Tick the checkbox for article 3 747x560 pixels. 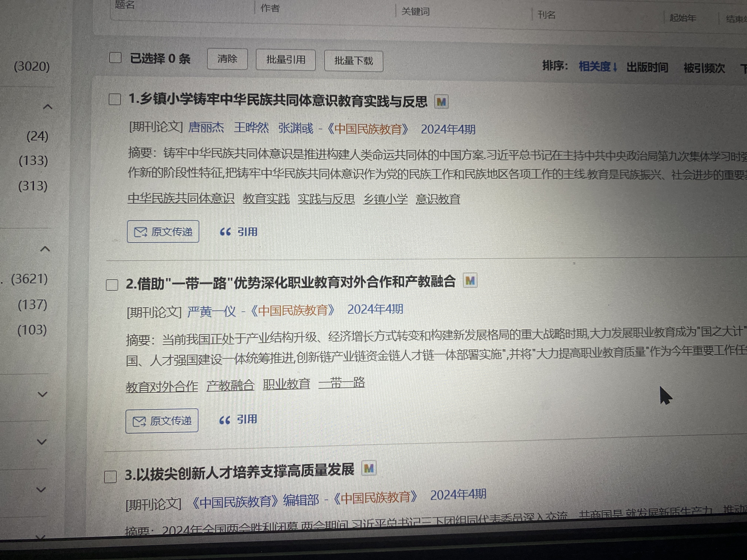110,477
